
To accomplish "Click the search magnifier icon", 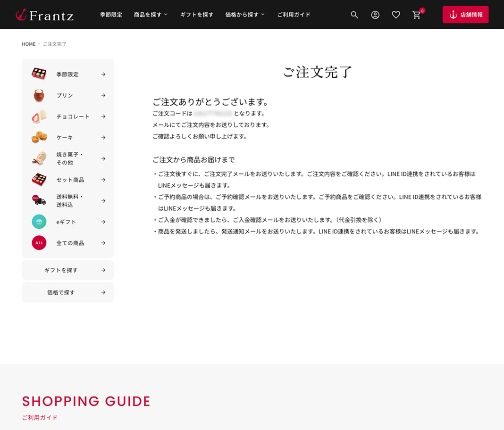I will pos(354,15).
